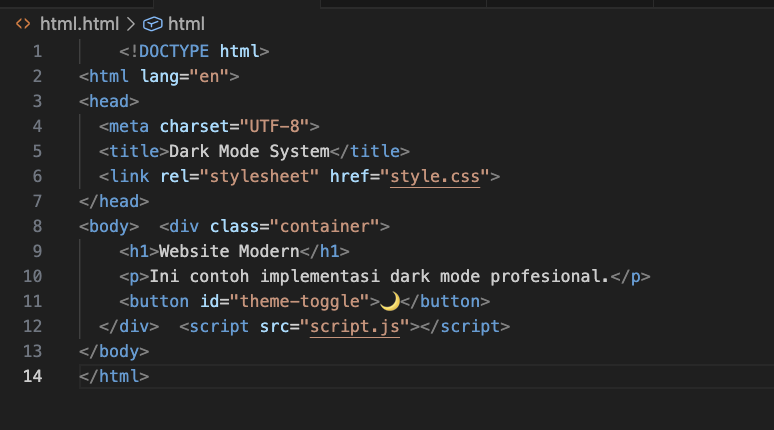The height and width of the screenshot is (430, 774).
Task: Click the DOCTYPE keyword on line 1
Action: pyautogui.click(x=174, y=51)
